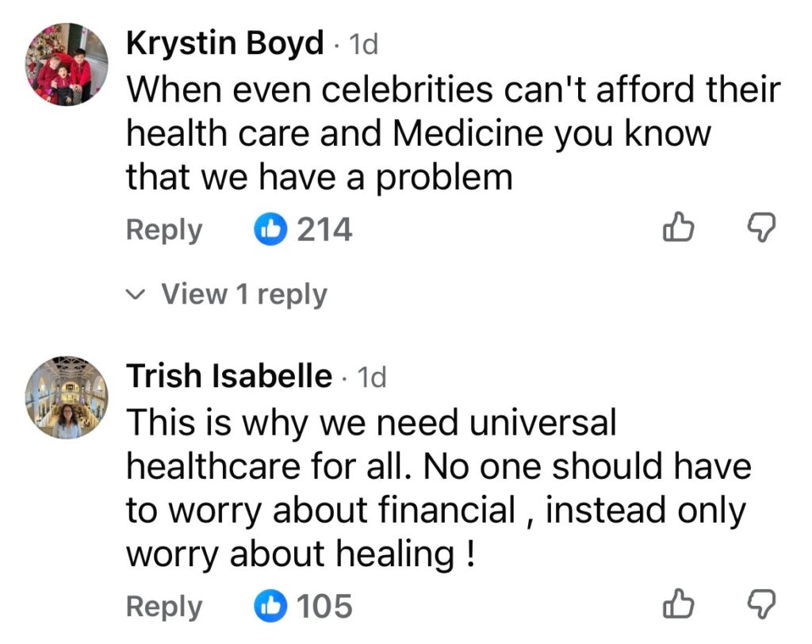Viewport: 812px width, 644px height.
Task: Click Trish's comment text about universal healthcare
Action: (436, 488)
